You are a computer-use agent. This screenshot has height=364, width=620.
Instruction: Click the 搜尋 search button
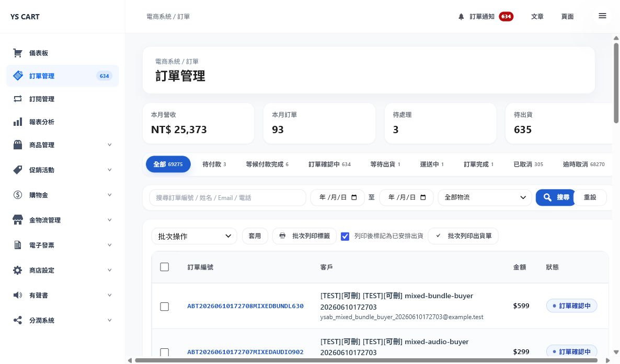point(555,197)
